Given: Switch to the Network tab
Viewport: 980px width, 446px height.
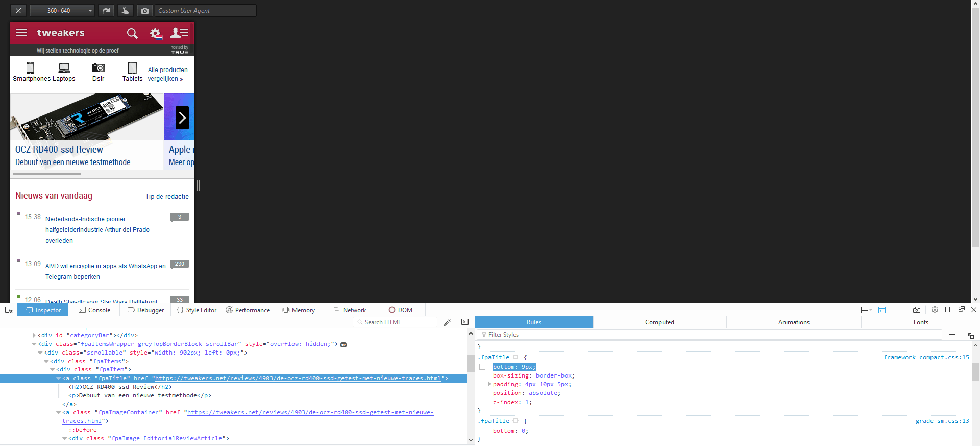Looking at the screenshot, I should click(350, 310).
